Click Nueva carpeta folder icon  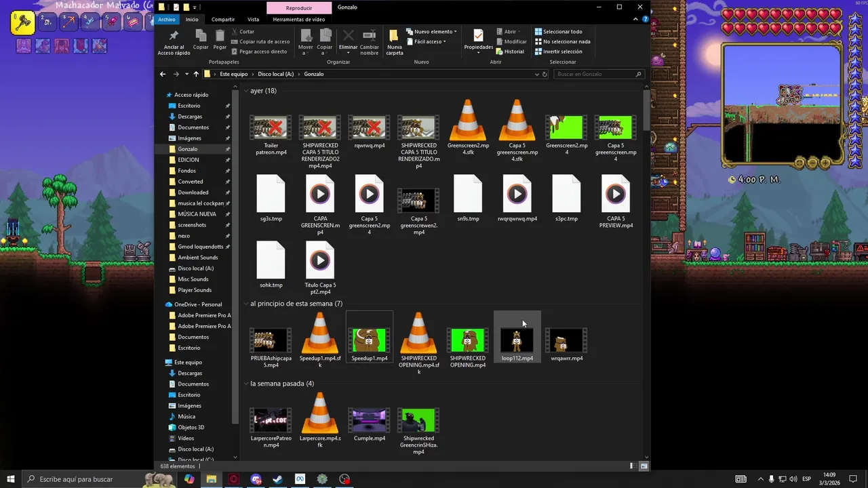point(394,36)
